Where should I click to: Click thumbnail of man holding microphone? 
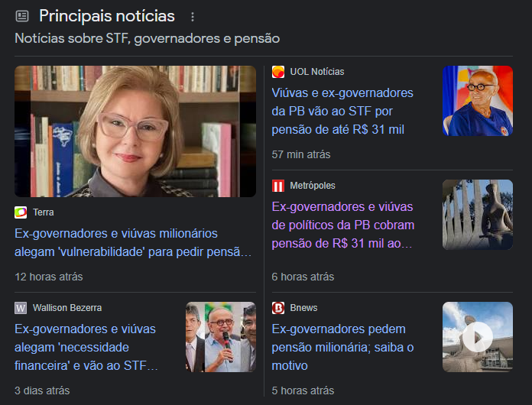221,337
